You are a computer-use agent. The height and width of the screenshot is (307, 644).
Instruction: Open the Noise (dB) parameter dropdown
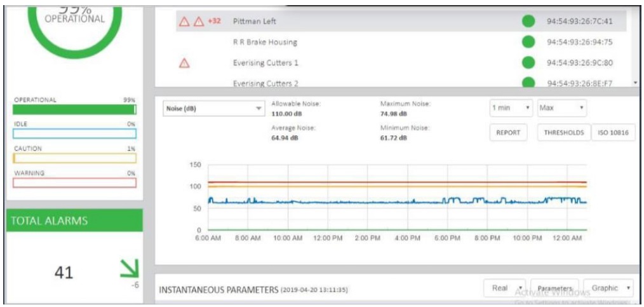coord(213,109)
